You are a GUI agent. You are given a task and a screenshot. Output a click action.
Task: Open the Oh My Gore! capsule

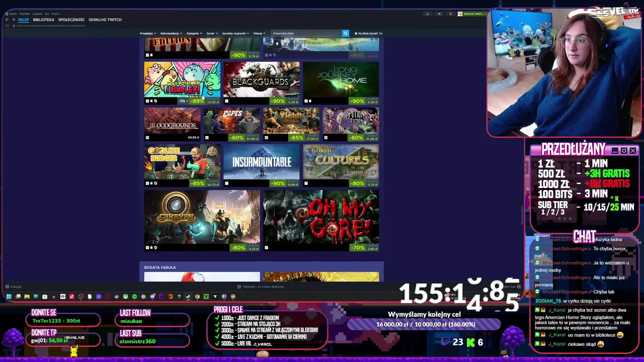(321, 221)
